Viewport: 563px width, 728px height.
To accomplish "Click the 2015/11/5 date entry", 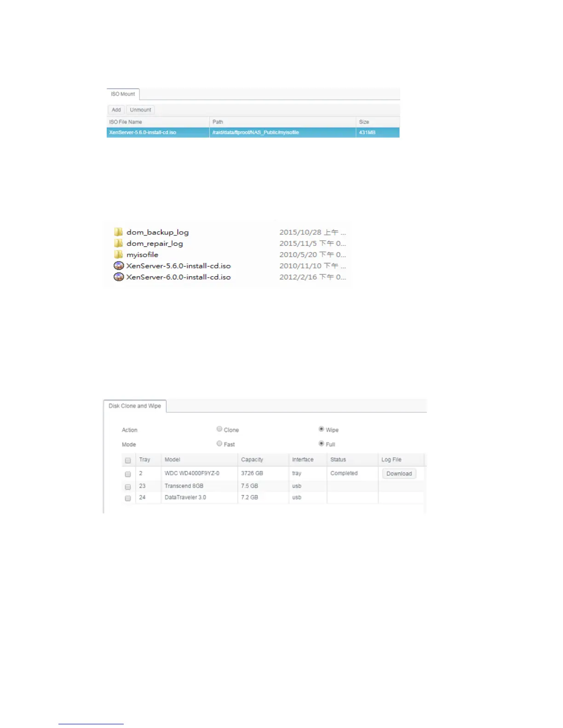I will pos(312,243).
